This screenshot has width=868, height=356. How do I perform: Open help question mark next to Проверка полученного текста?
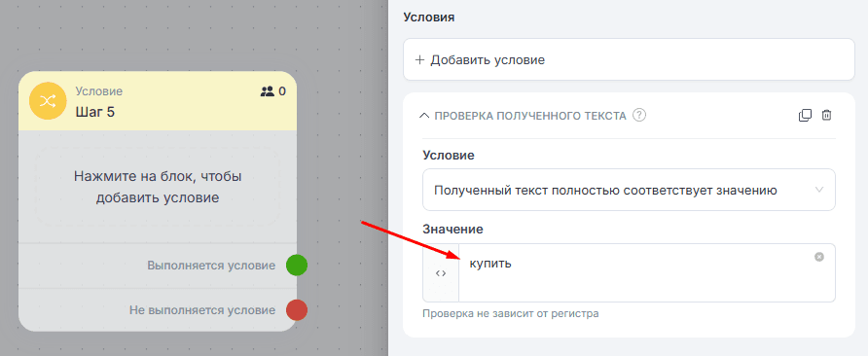pyautogui.click(x=639, y=115)
